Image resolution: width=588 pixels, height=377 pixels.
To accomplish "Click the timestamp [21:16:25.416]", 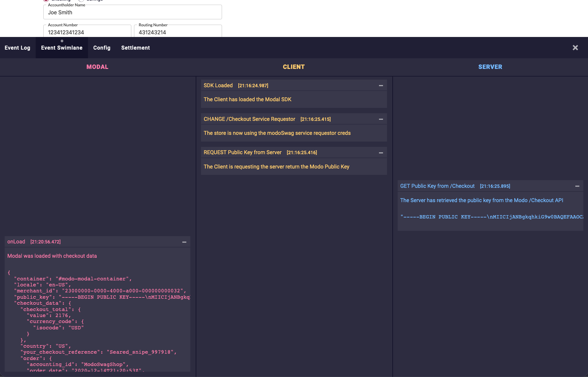I will click(x=302, y=153).
